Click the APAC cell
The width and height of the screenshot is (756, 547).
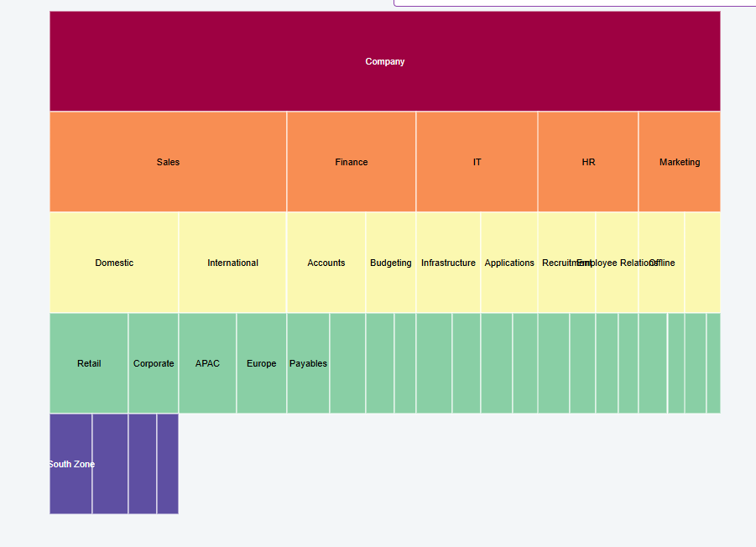tap(208, 363)
